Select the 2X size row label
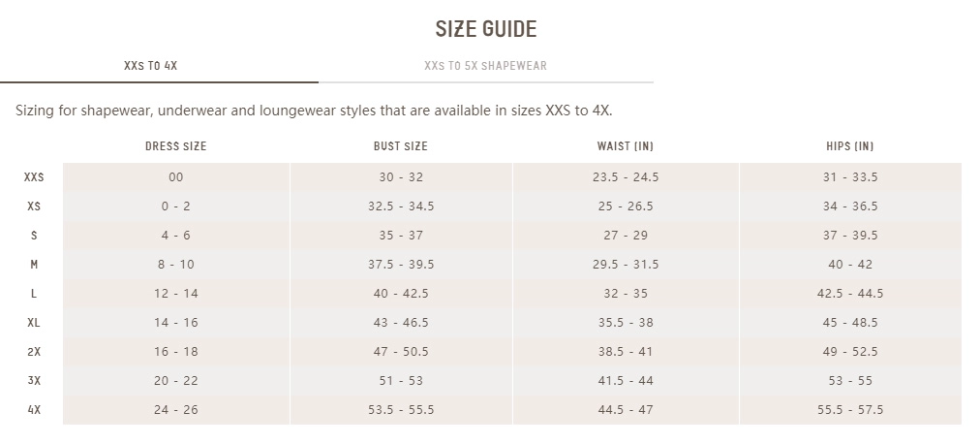Image resolution: width=980 pixels, height=444 pixels. tap(34, 352)
